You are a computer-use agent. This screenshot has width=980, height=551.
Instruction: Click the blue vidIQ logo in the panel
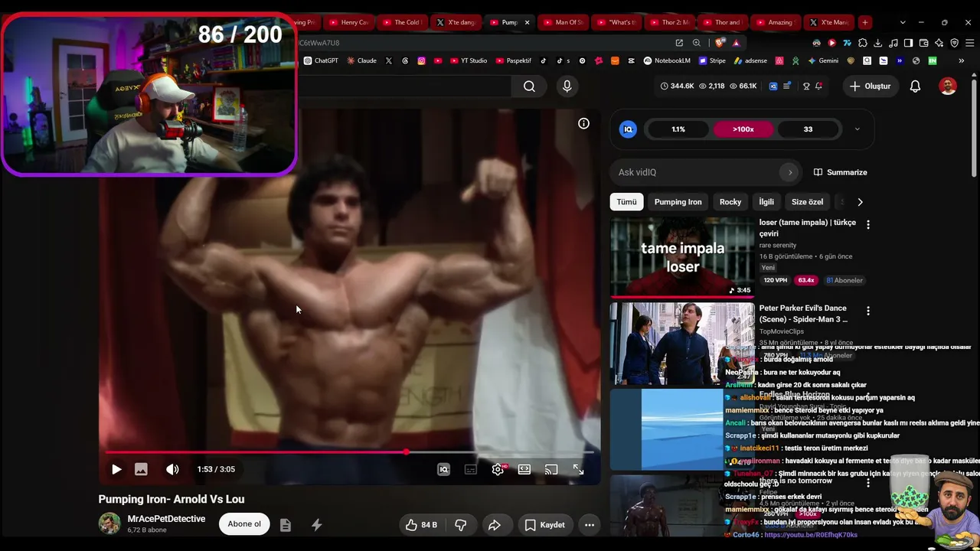point(628,129)
